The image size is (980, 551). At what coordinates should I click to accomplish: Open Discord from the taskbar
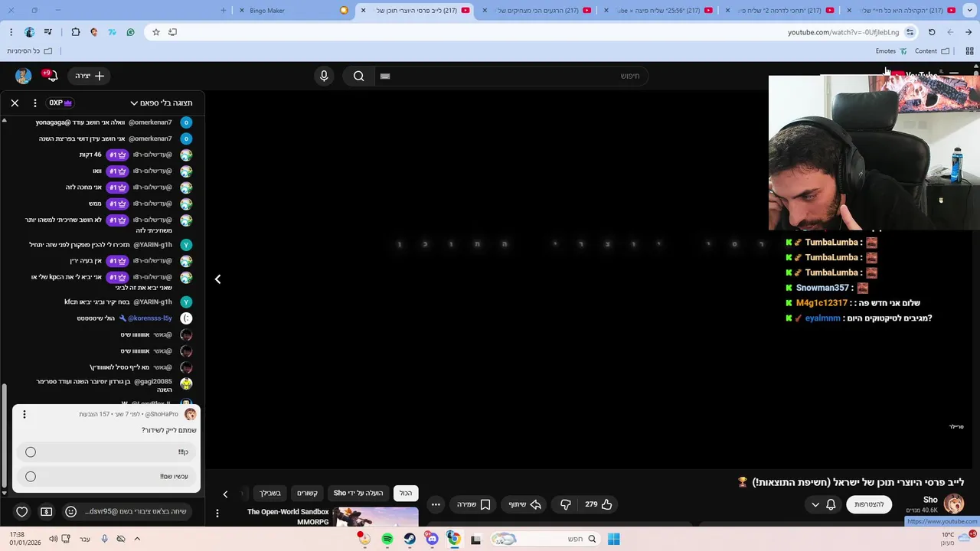432,539
